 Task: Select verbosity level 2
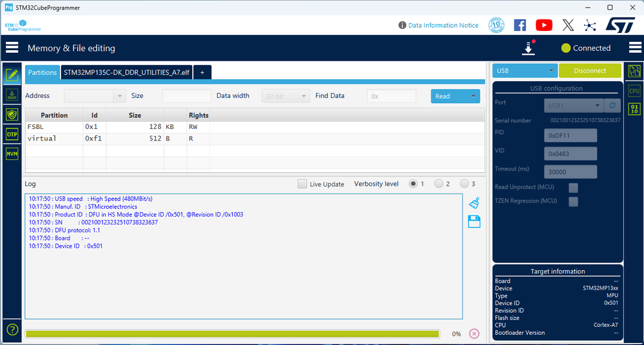click(x=438, y=184)
